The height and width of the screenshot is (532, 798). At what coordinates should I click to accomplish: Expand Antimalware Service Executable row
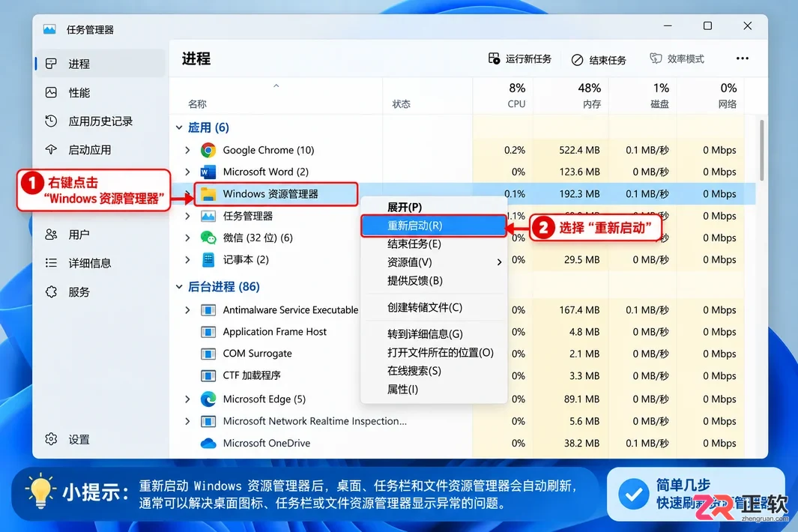[x=187, y=310]
